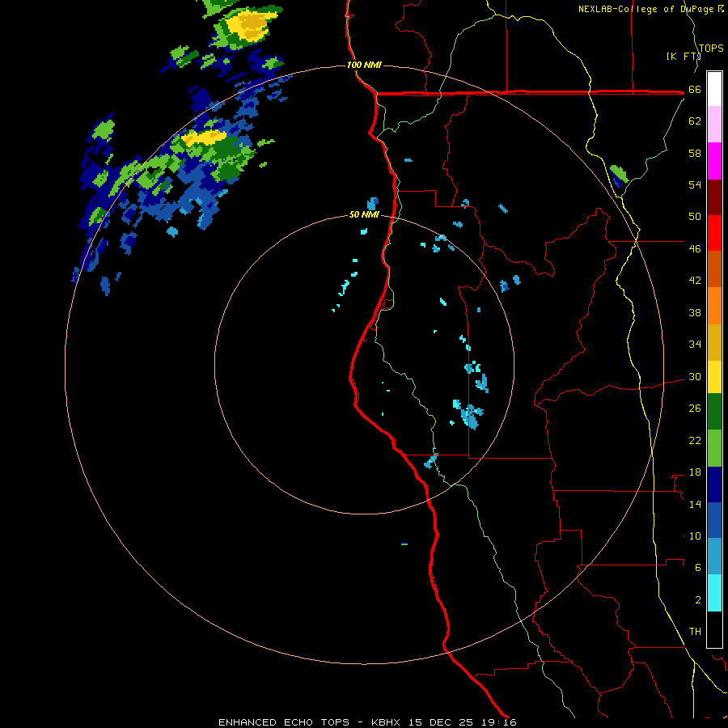Click the "50" legend value
Image resolution: width=728 pixels, height=728 pixels.
[x=695, y=217]
